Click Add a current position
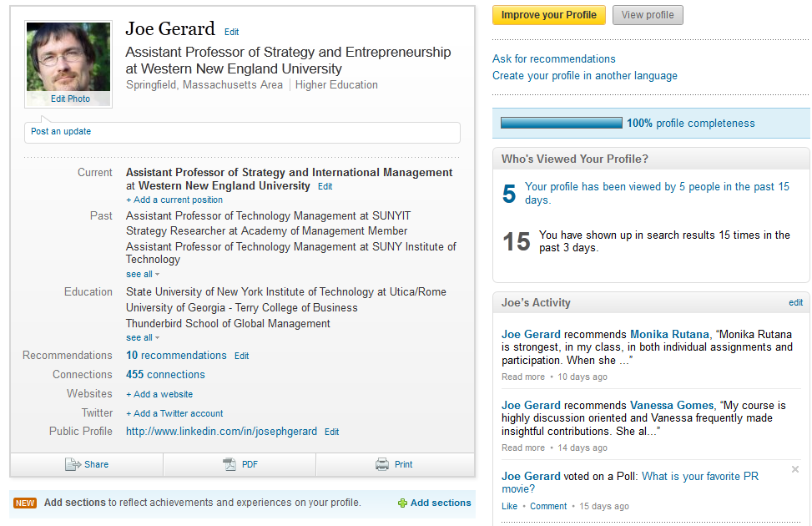This screenshot has height=526, width=812. 174,200
